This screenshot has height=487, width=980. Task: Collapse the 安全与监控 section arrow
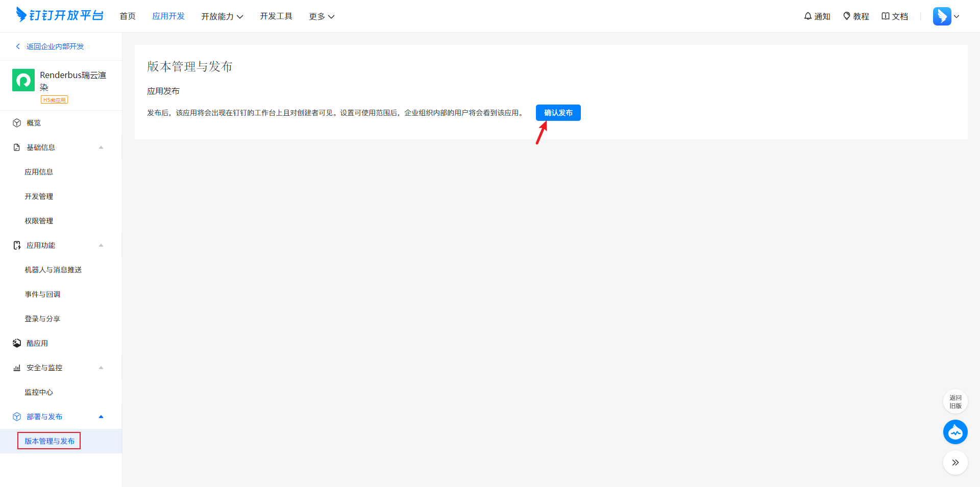pyautogui.click(x=101, y=368)
